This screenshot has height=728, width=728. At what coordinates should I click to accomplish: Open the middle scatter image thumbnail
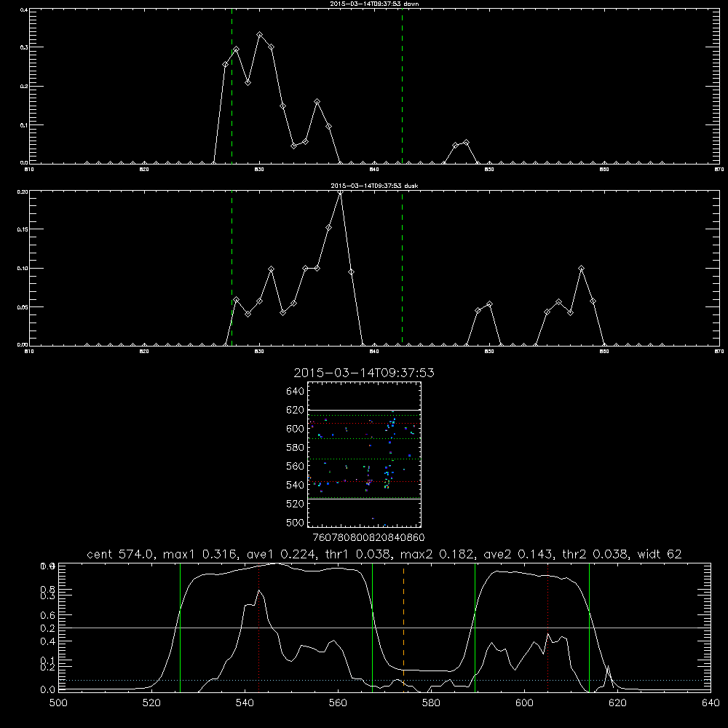click(365, 454)
